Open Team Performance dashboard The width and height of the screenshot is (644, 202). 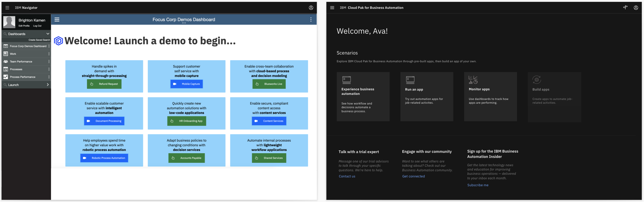(x=26, y=61)
